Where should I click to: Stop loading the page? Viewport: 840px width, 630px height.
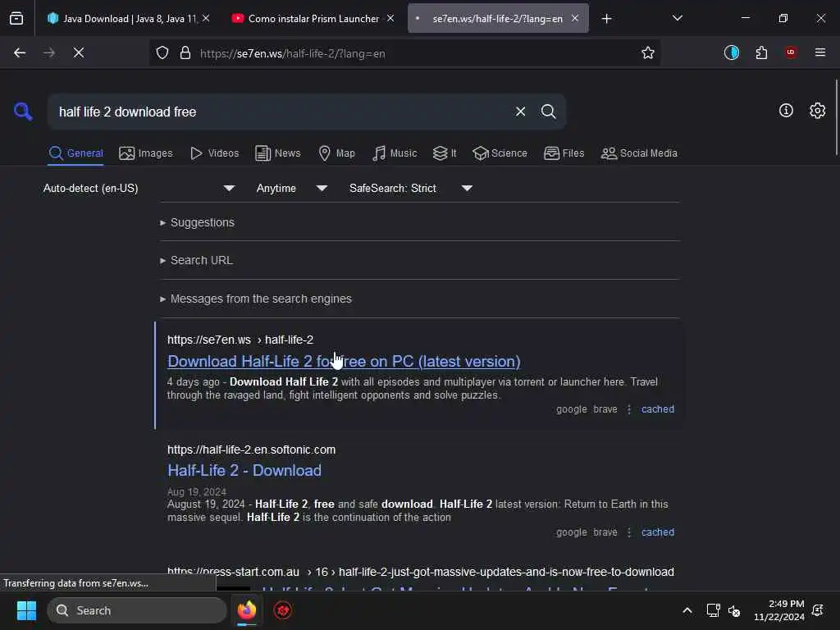point(79,52)
